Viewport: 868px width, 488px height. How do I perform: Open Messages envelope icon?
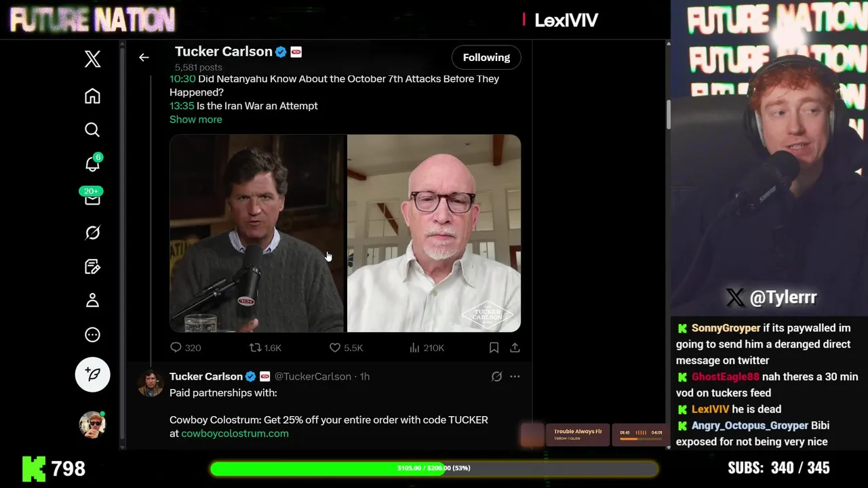click(92, 197)
